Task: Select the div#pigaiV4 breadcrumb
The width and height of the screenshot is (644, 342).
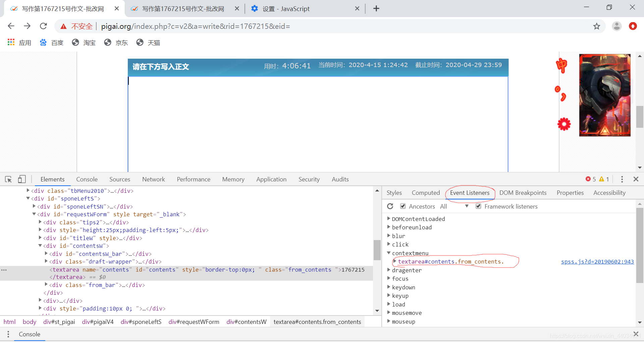Action: [98, 322]
